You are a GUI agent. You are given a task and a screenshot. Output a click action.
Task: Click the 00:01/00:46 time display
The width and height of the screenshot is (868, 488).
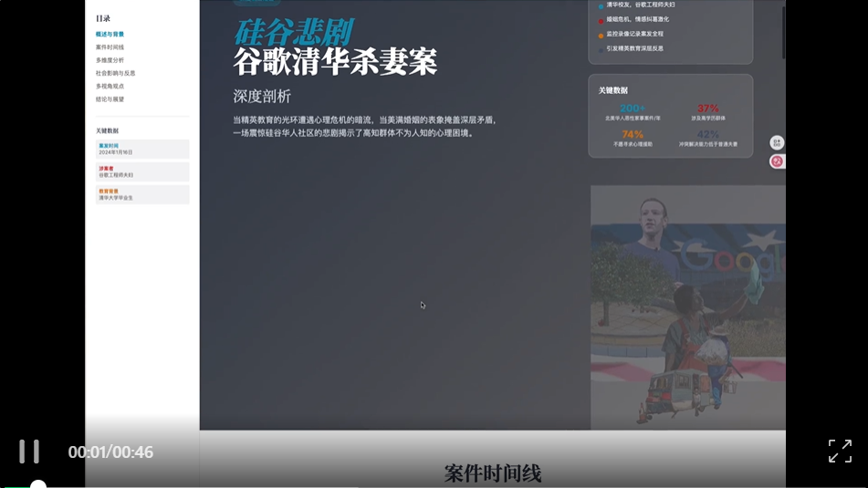coord(110,452)
